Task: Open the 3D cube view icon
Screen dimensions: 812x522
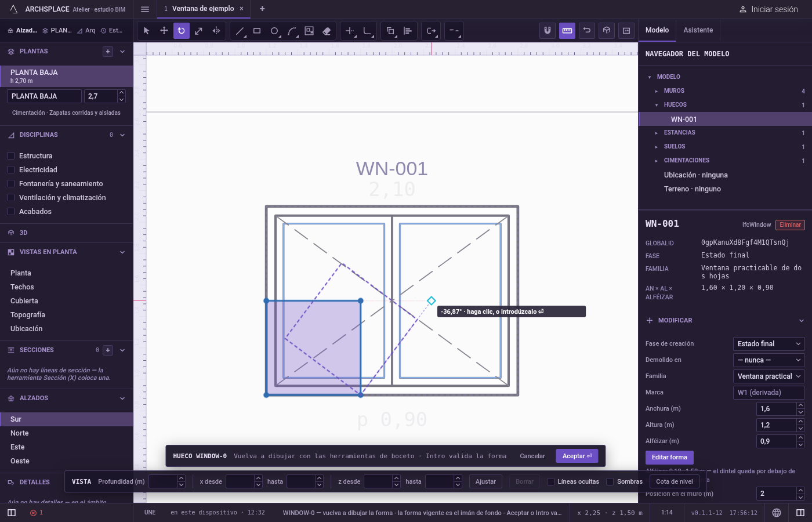Action: (x=607, y=31)
